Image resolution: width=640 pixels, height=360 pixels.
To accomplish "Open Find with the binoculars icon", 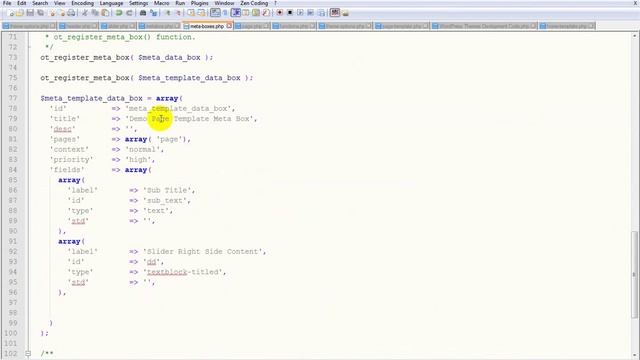I will coord(143,13).
